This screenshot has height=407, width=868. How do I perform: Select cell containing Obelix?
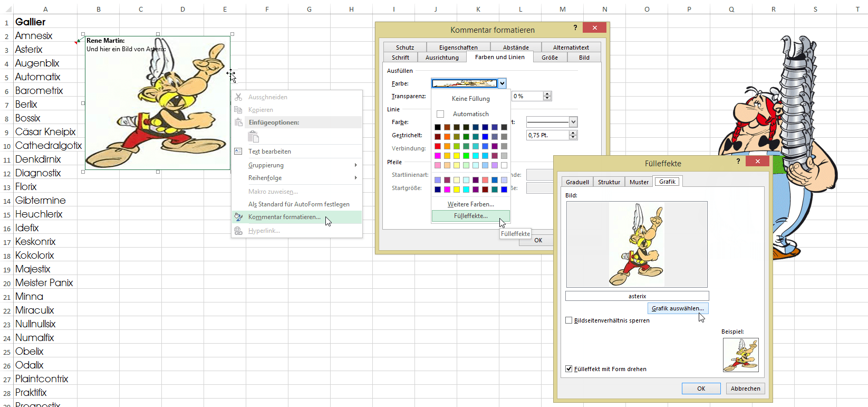(45, 351)
